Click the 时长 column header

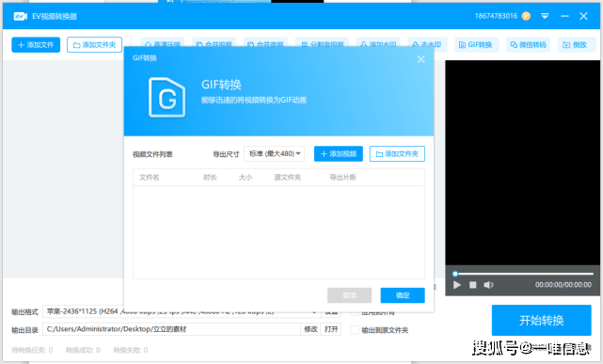pyautogui.click(x=210, y=177)
